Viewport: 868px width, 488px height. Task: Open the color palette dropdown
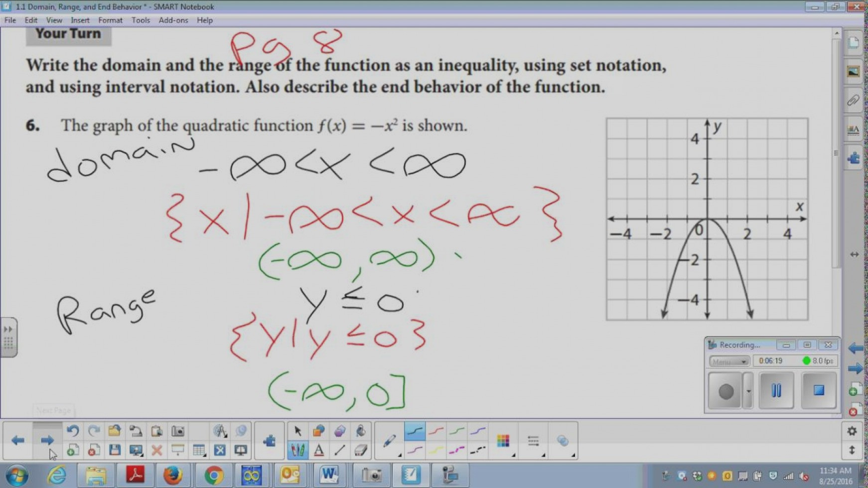point(503,441)
